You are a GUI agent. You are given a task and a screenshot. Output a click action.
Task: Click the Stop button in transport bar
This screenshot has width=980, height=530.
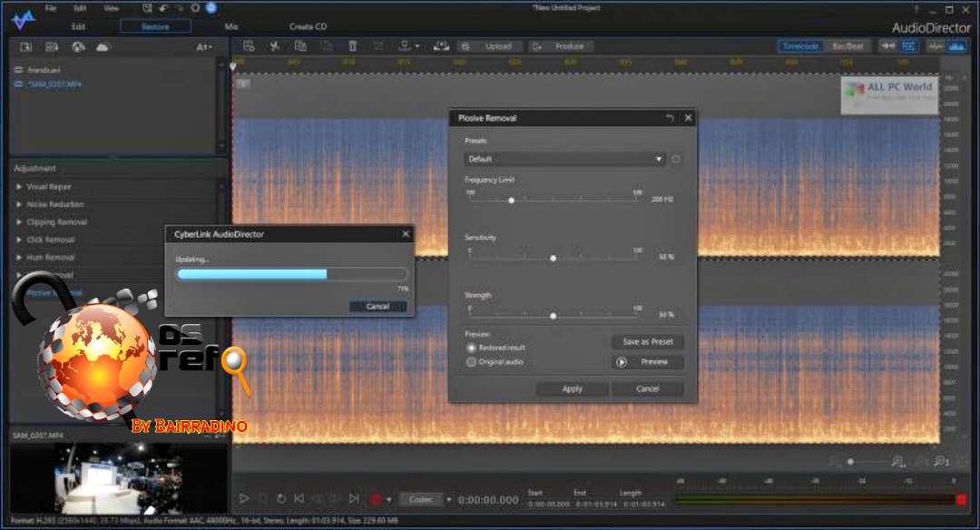[263, 499]
